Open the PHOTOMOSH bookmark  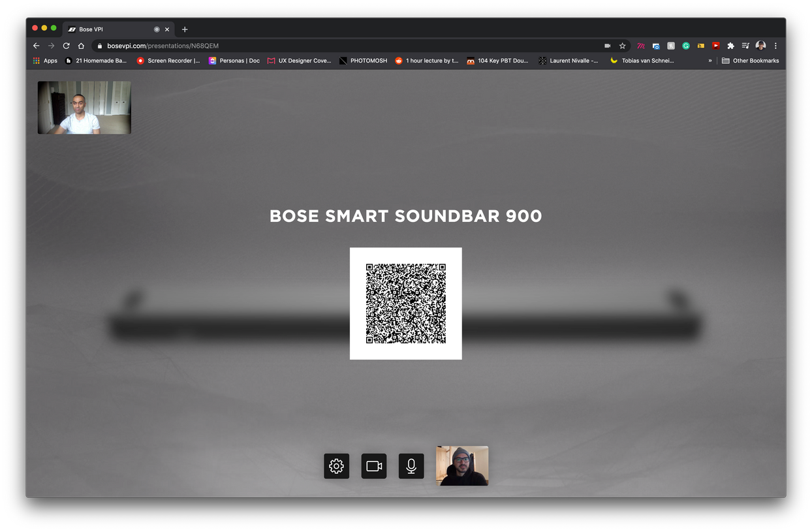(363, 61)
